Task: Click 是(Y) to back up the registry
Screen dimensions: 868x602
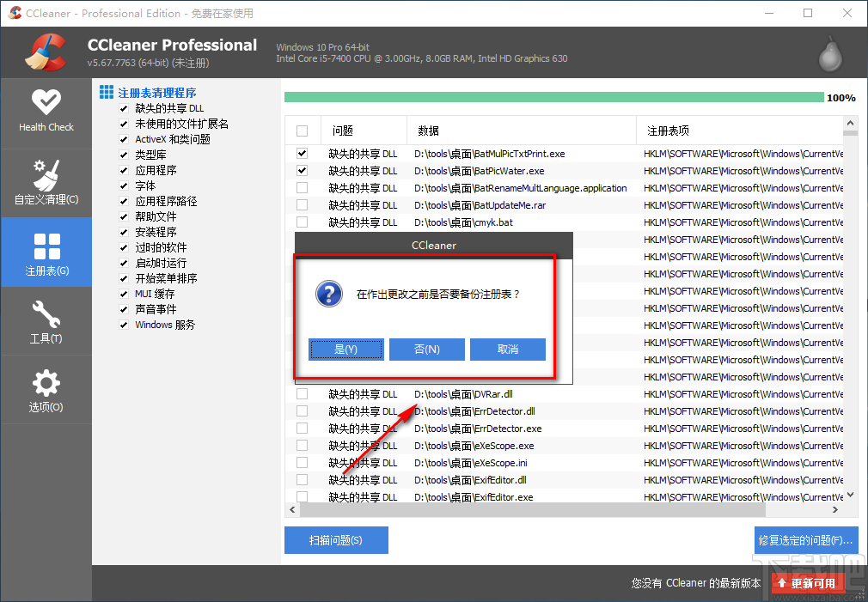Action: (x=346, y=350)
